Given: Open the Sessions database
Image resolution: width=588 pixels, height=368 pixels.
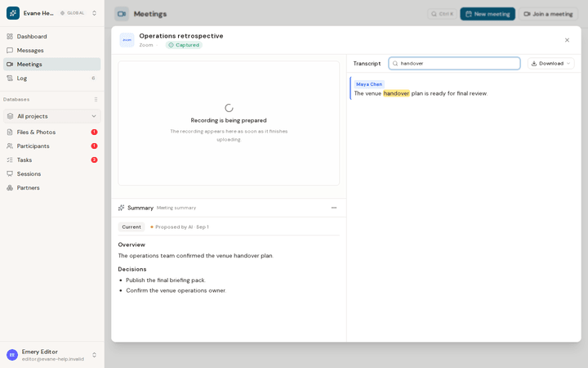Looking at the screenshot, I should click(51, 174).
